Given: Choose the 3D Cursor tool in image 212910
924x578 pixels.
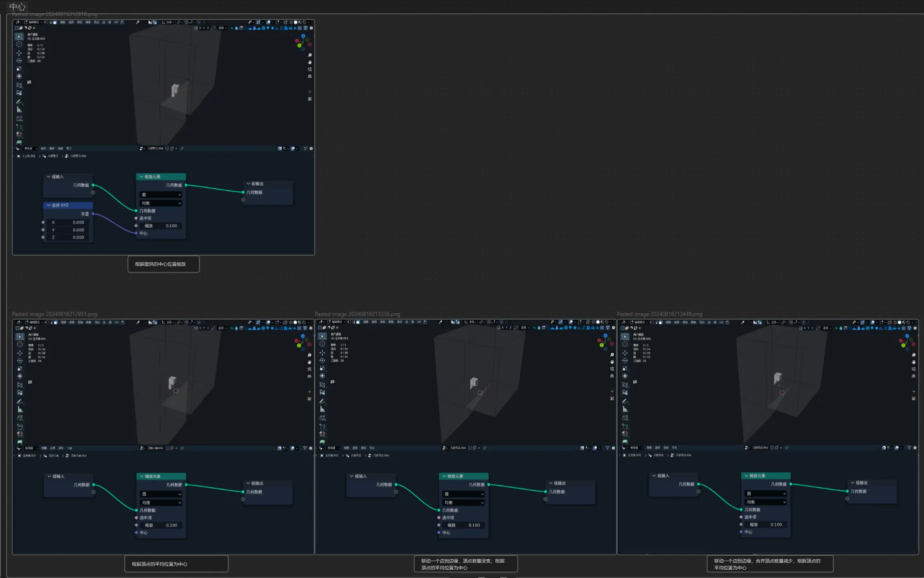Looking at the screenshot, I should pyautogui.click(x=19, y=44).
